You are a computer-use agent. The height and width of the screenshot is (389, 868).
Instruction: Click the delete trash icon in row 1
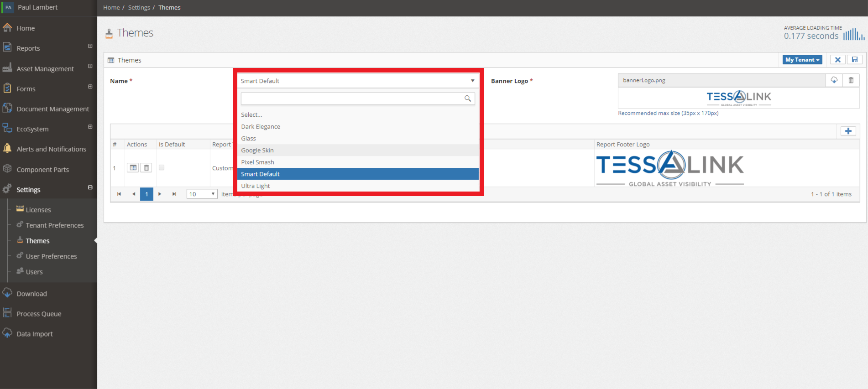(x=146, y=168)
